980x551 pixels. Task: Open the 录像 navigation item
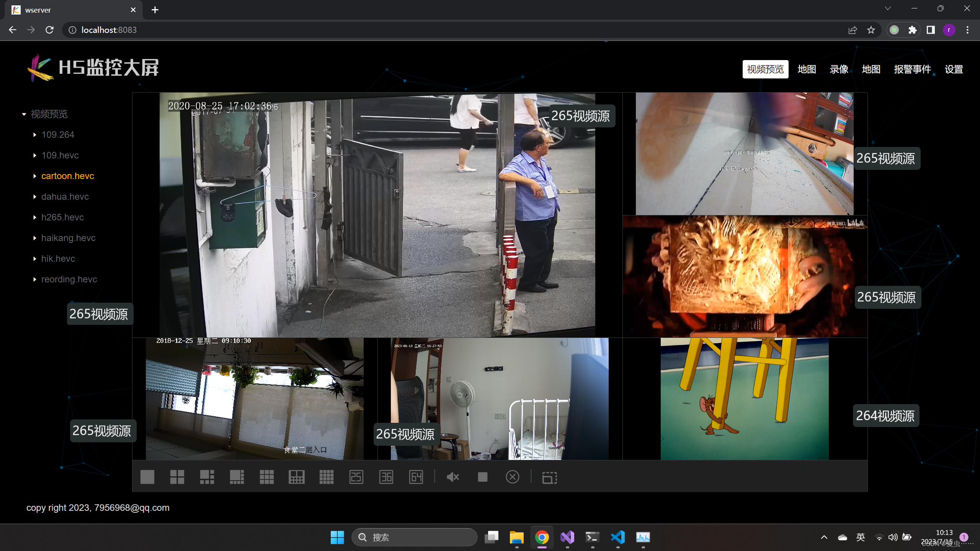click(x=839, y=69)
